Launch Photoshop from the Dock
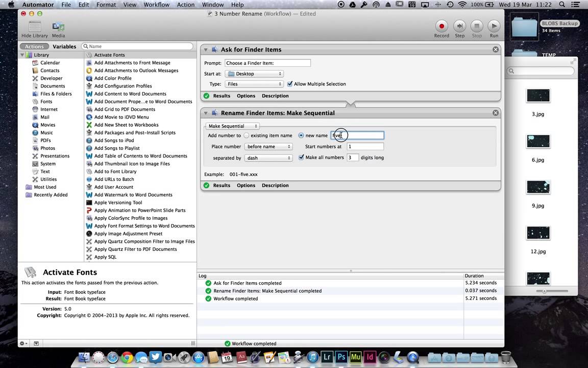588x368 pixels. pos(341,357)
